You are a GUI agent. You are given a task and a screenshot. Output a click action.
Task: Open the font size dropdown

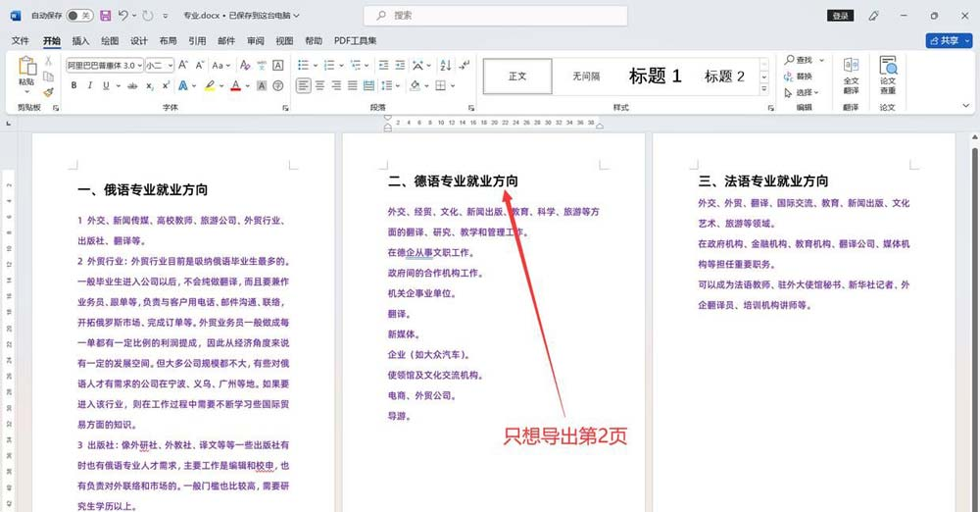(x=170, y=65)
